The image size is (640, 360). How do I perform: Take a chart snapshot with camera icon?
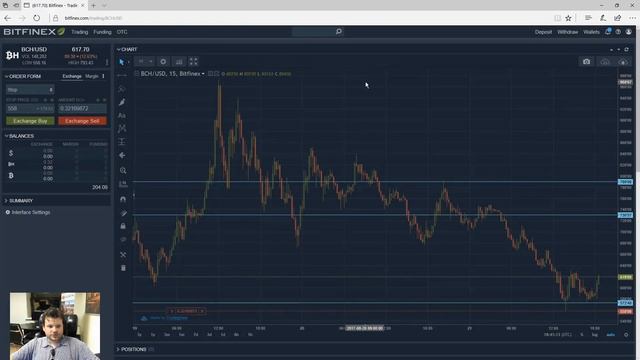(x=587, y=62)
